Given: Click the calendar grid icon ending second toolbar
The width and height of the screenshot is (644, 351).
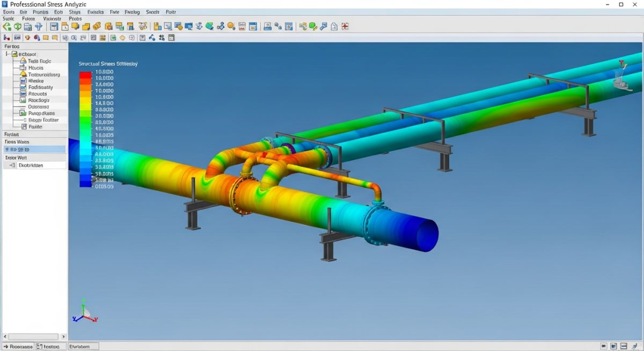Looking at the screenshot, I should (x=171, y=38).
